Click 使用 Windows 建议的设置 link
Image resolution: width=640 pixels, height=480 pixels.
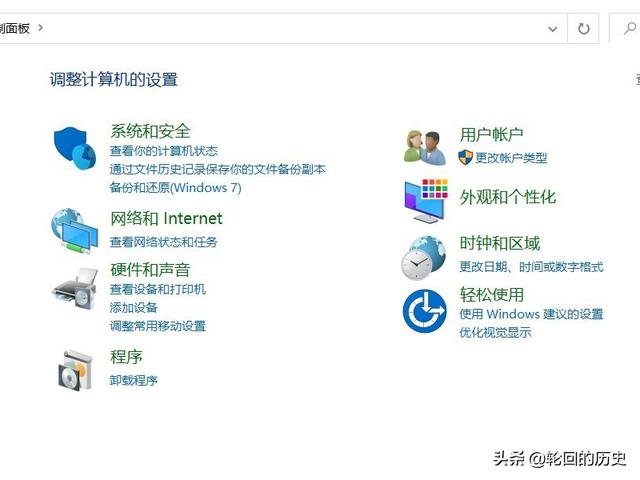click(x=531, y=314)
